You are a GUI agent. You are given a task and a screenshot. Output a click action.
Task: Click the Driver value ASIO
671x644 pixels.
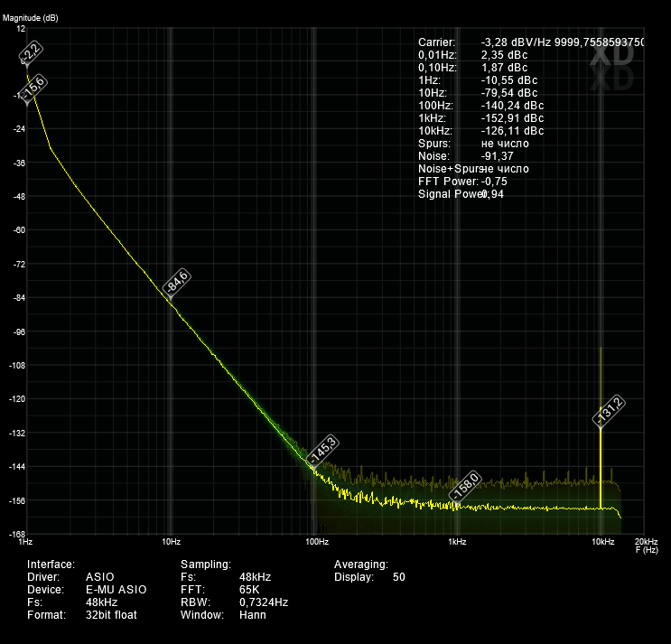pyautogui.click(x=100, y=577)
